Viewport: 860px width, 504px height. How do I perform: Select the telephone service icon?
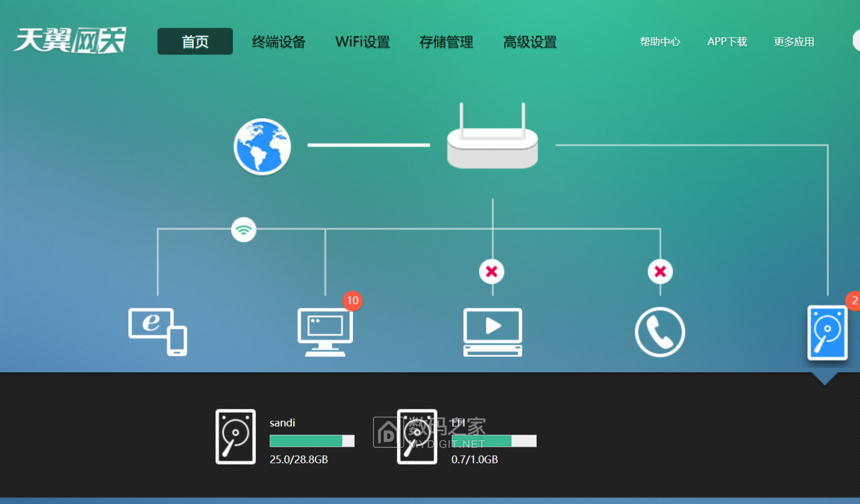coord(659,332)
